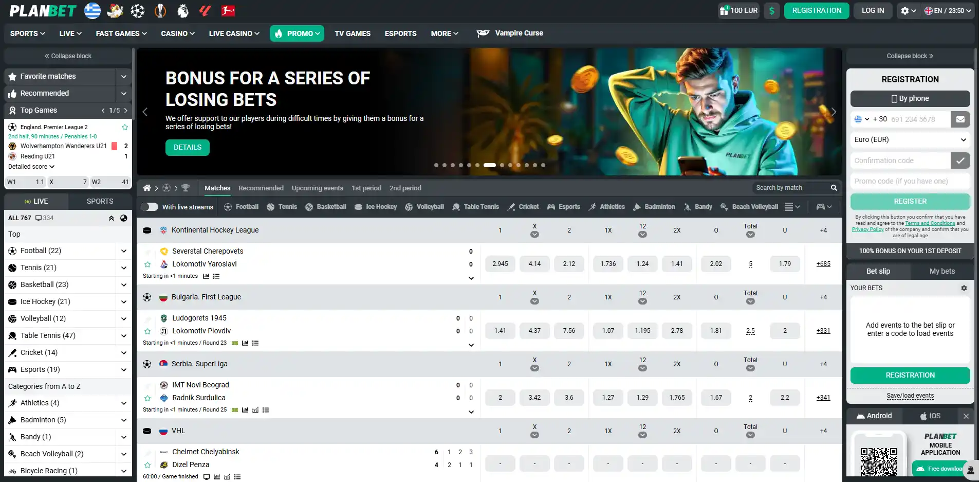
Task: Open the EN language and time dropdown
Action: (948, 11)
